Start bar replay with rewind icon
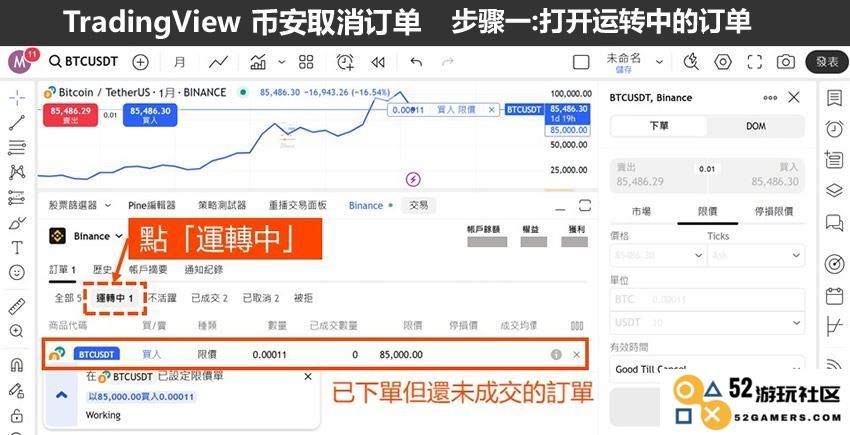Viewport: 850px width, 435px height. (378, 62)
